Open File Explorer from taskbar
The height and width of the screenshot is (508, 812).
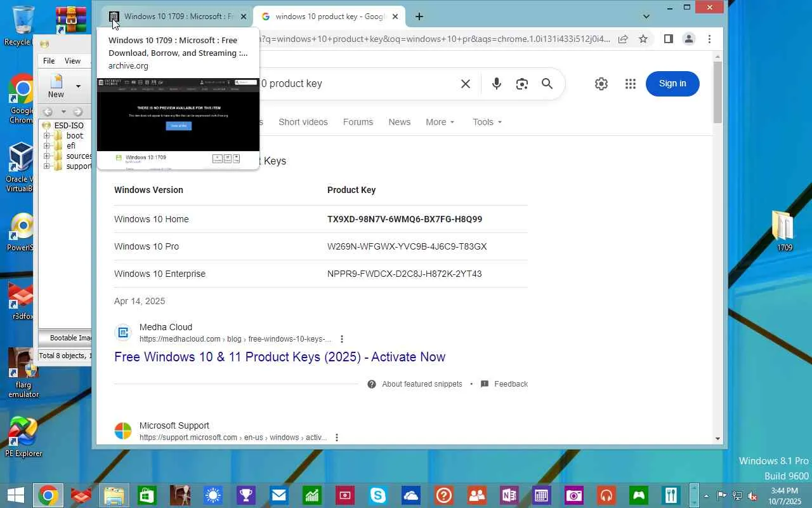tap(114, 495)
